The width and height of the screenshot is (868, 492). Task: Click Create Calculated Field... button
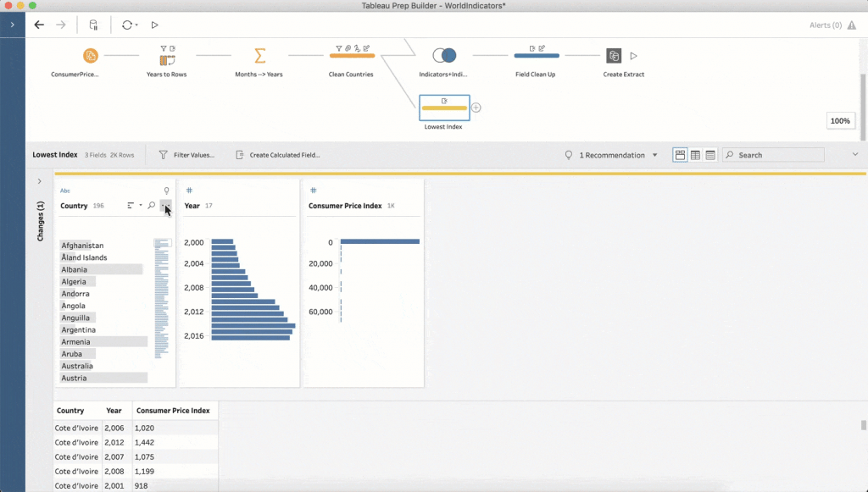(278, 155)
